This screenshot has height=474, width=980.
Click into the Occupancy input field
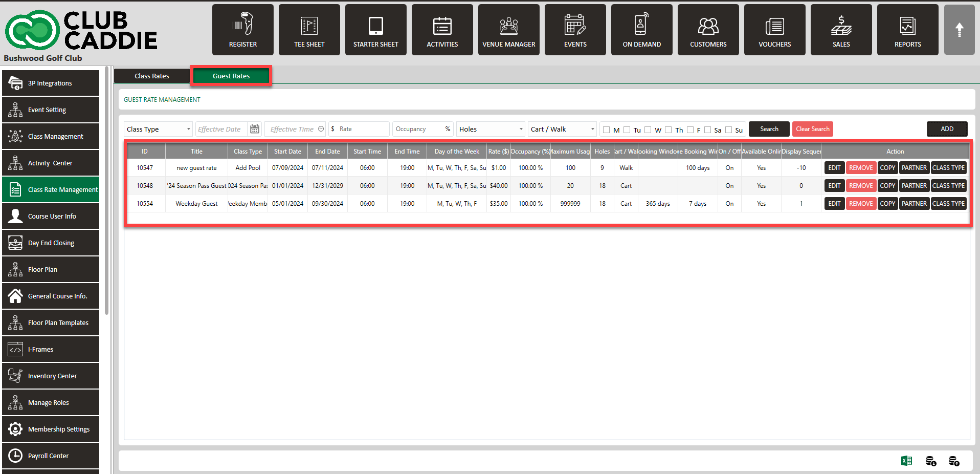423,129
